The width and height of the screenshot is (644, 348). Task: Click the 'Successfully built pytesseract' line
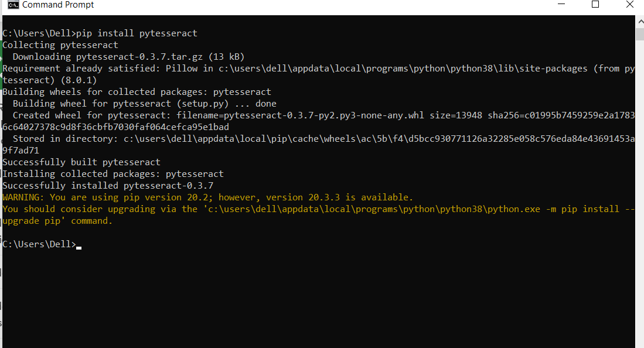[x=81, y=162]
